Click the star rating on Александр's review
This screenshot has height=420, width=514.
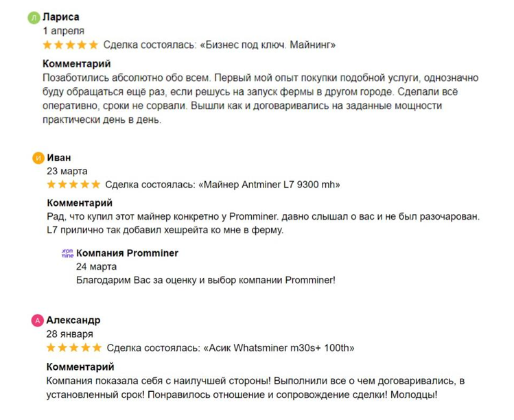pos(73,348)
